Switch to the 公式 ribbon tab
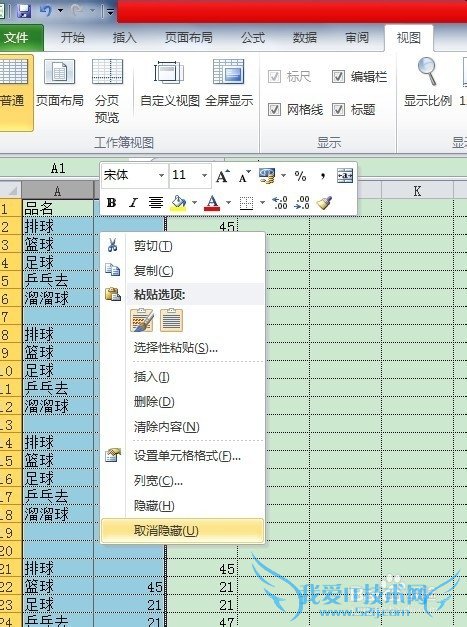Viewport: 467px width, 627px height. [x=253, y=38]
